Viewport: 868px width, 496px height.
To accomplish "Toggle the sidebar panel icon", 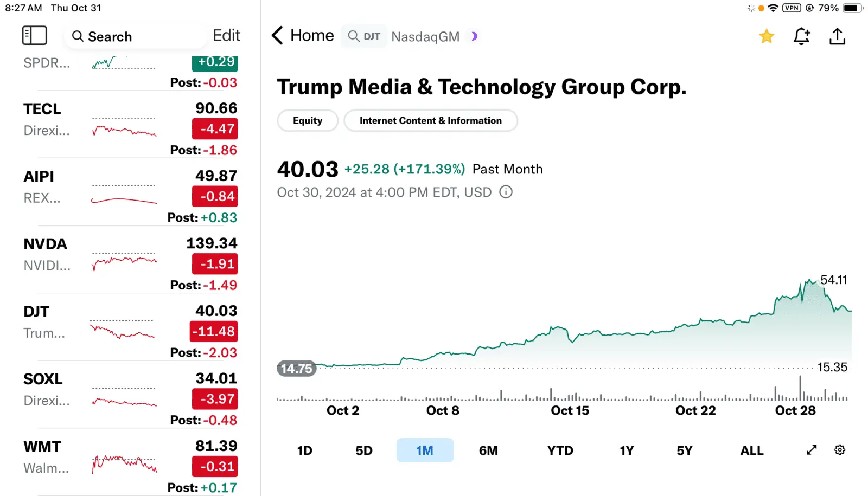I will 34,36.
